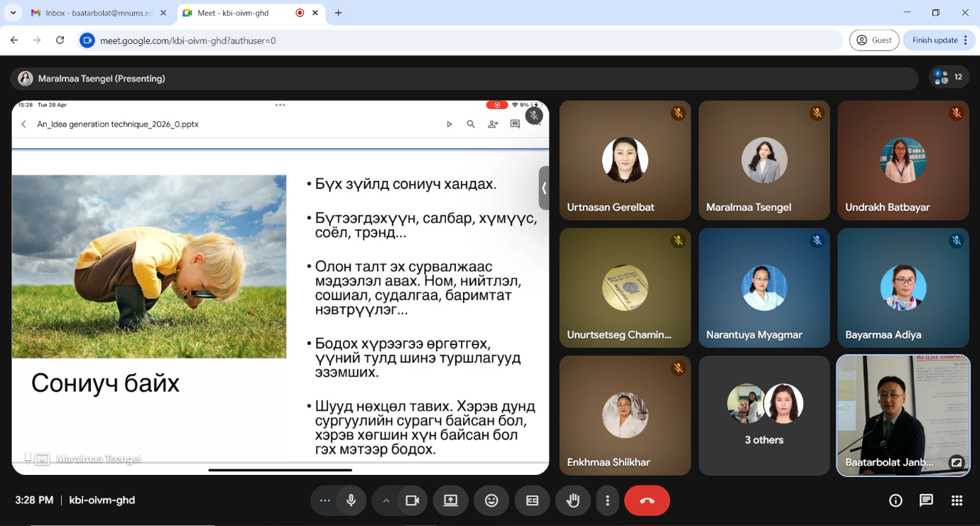The image size is (980, 526).
Task: Click the share screen (present now) icon
Action: click(451, 500)
